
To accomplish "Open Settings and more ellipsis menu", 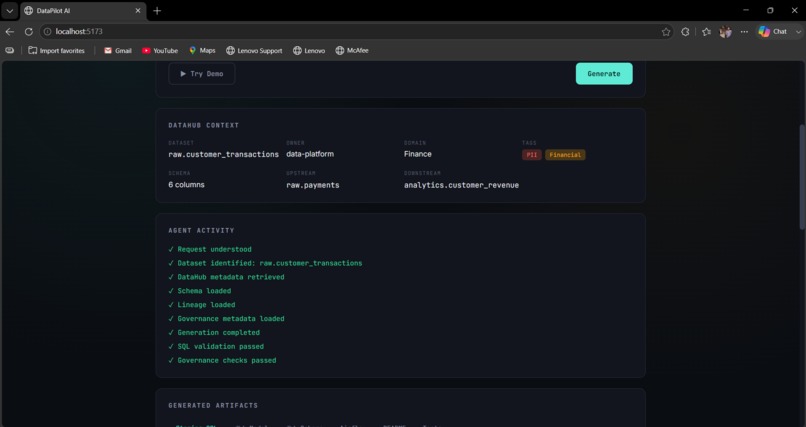I will click(x=744, y=32).
